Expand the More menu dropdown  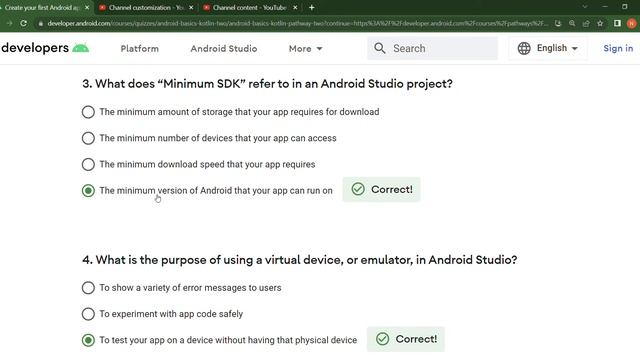(x=305, y=49)
